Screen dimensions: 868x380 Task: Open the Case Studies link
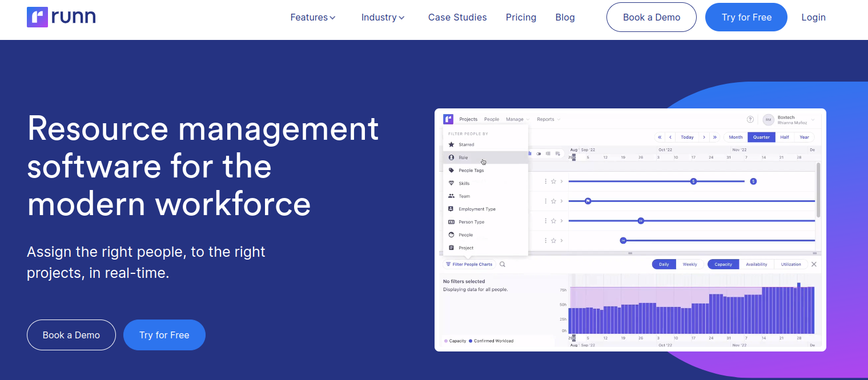(x=457, y=17)
